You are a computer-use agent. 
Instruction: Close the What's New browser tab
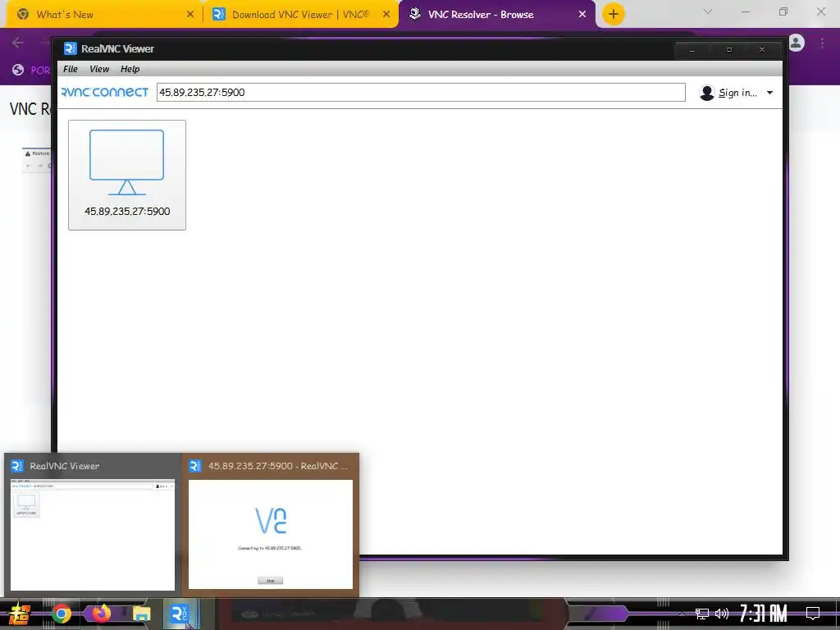(190, 15)
